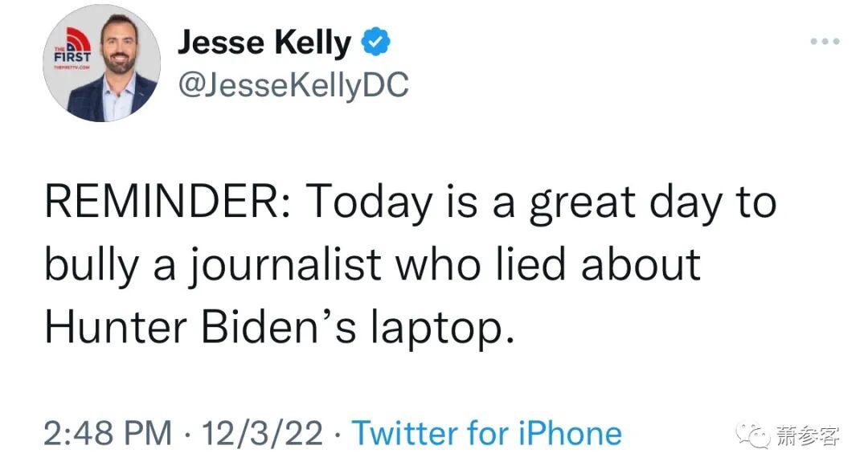Open the @JesseKellyDC handle link
This screenshot has width=868, height=474.
pos(293,84)
